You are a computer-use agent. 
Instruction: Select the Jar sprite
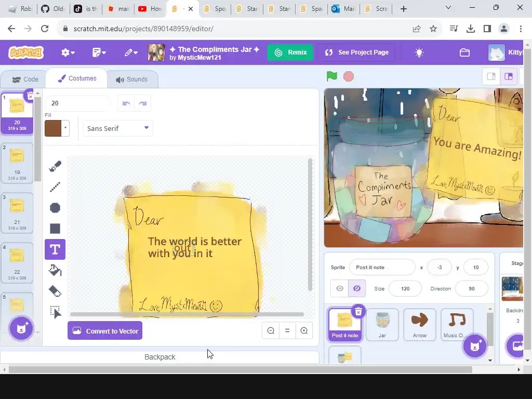pos(382,324)
